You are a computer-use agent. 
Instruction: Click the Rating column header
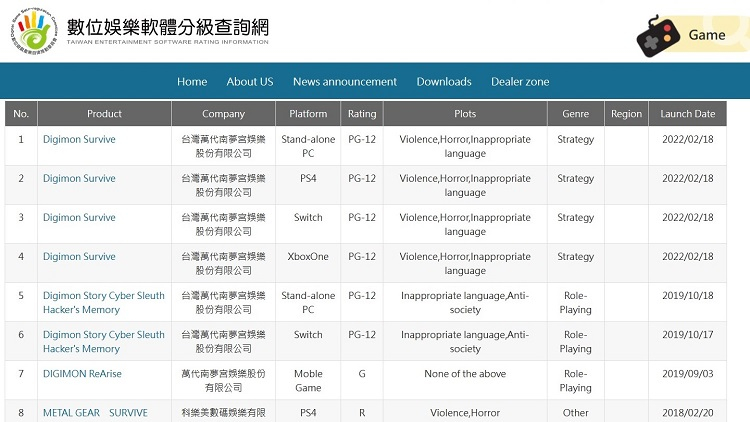click(x=362, y=113)
